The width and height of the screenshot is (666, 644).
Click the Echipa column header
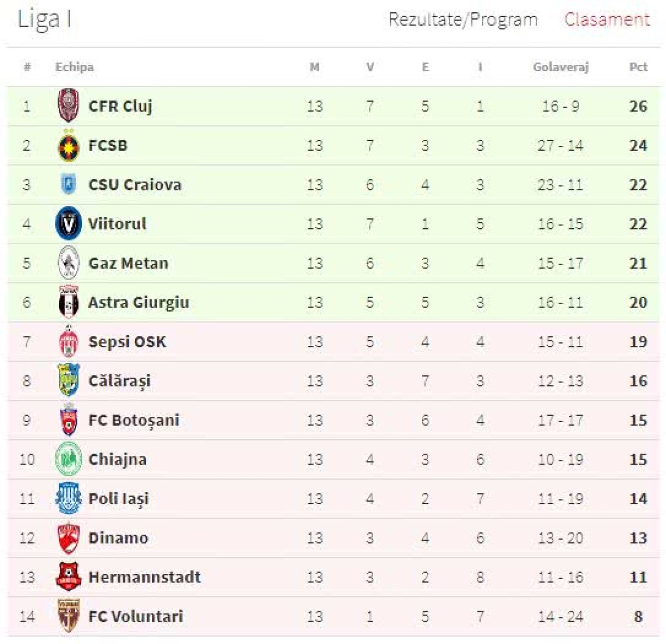(74, 67)
